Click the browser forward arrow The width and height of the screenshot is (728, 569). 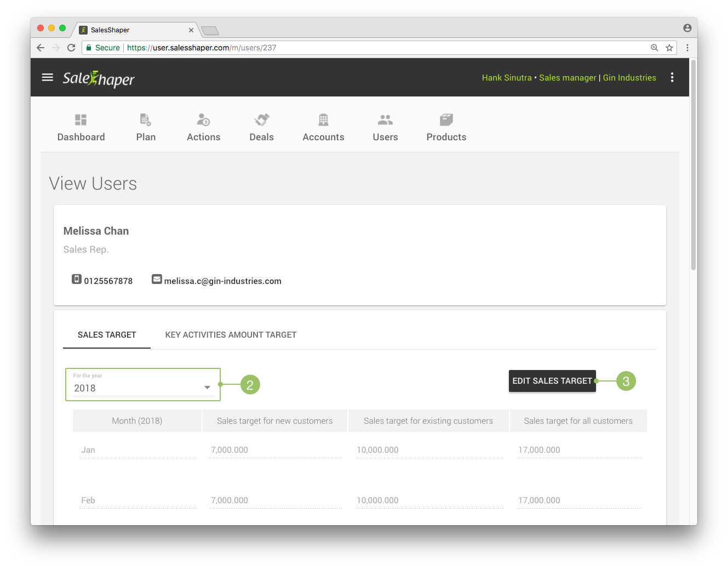point(56,48)
